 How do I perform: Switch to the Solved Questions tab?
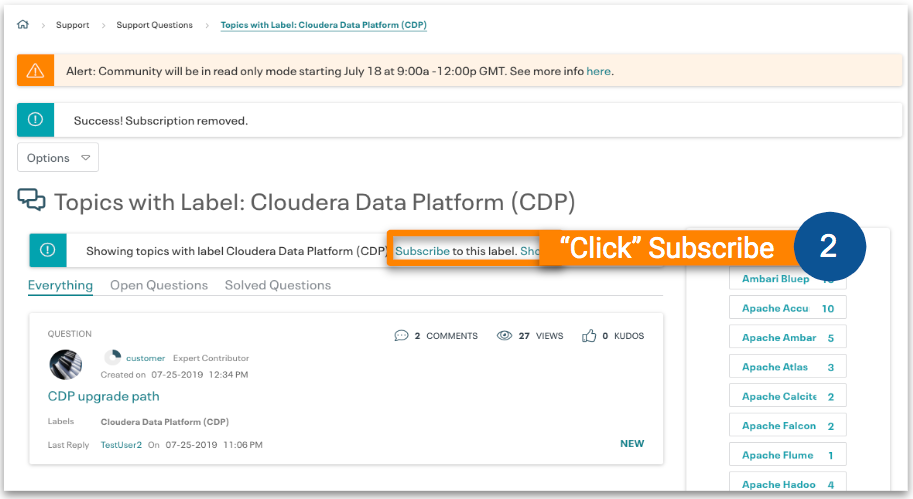coord(277,285)
